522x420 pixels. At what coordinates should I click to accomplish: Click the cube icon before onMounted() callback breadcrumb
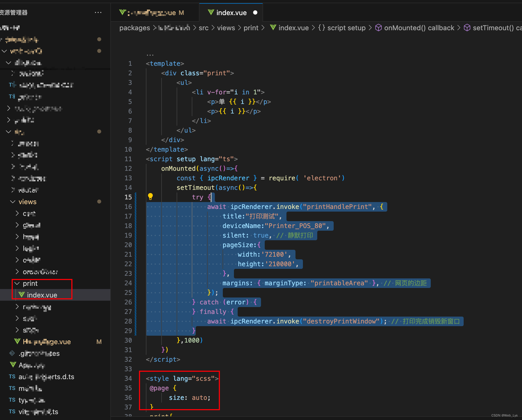[379, 28]
